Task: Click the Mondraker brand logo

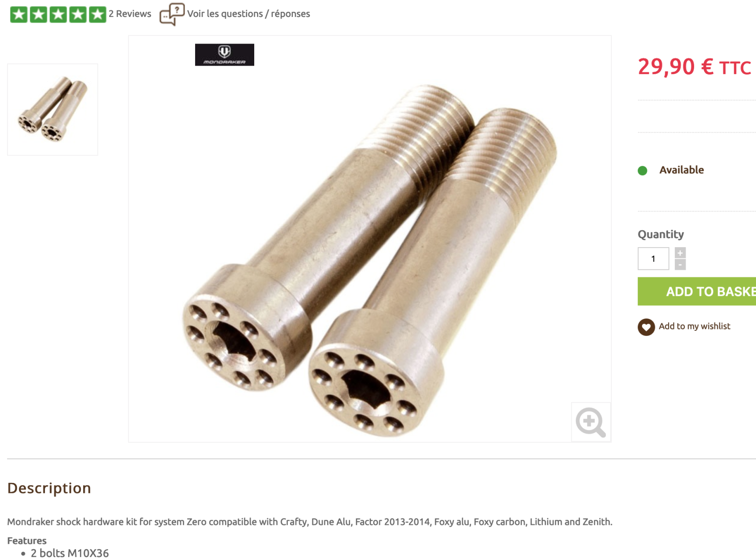Action: coord(224,55)
